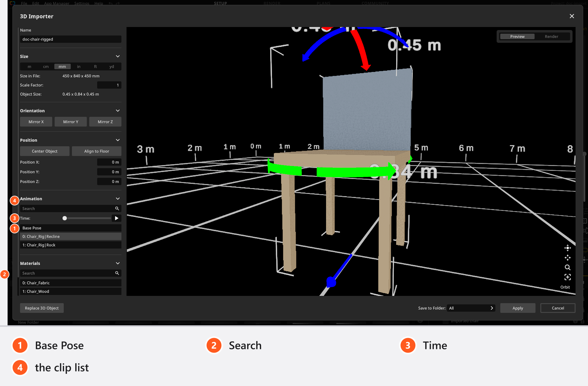The height and width of the screenshot is (386, 588).
Task: Click the Zoom to Fit frame icon
Action: [x=567, y=277]
